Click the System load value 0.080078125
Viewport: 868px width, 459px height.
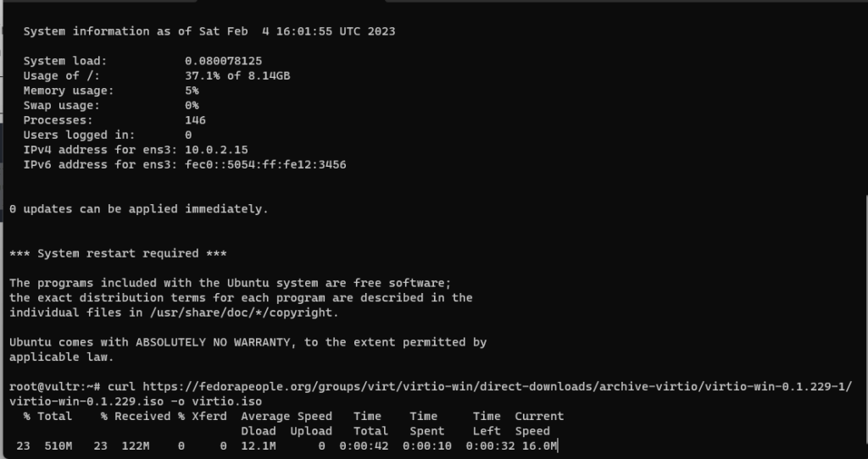[224, 61]
